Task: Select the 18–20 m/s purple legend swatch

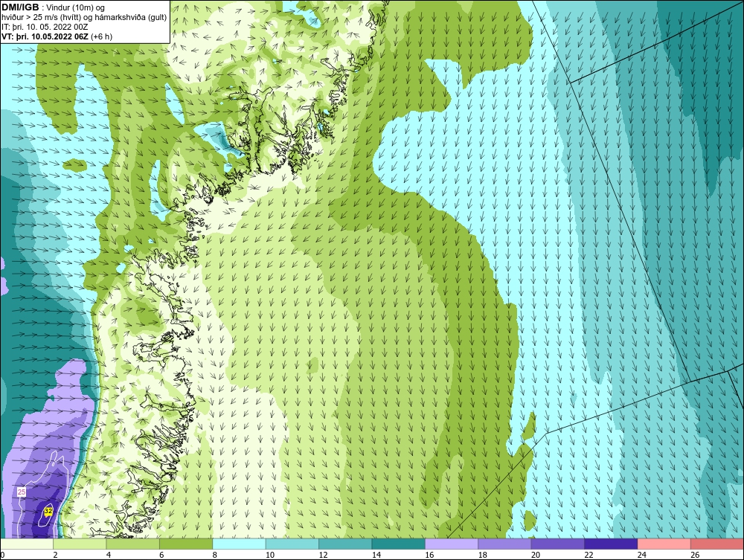Action: (505, 544)
